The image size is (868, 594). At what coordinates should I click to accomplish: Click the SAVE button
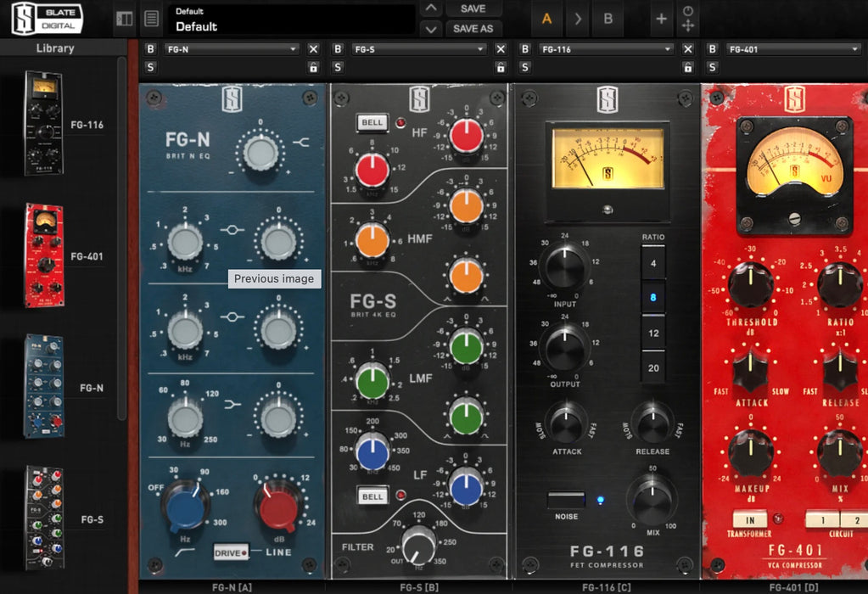click(474, 8)
